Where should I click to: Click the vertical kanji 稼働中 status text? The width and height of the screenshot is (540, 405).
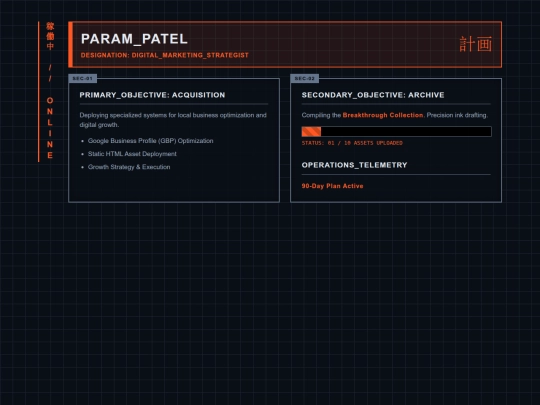[50, 36]
